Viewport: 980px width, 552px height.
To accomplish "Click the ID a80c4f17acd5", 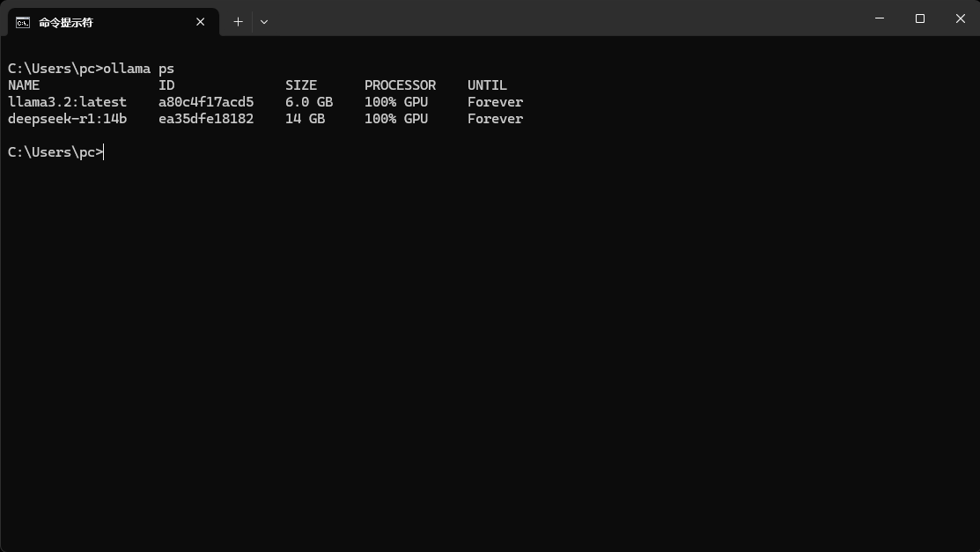I will [x=206, y=102].
